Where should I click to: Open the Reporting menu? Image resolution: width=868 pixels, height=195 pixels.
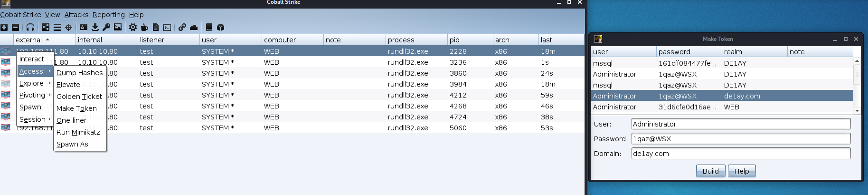(x=109, y=15)
